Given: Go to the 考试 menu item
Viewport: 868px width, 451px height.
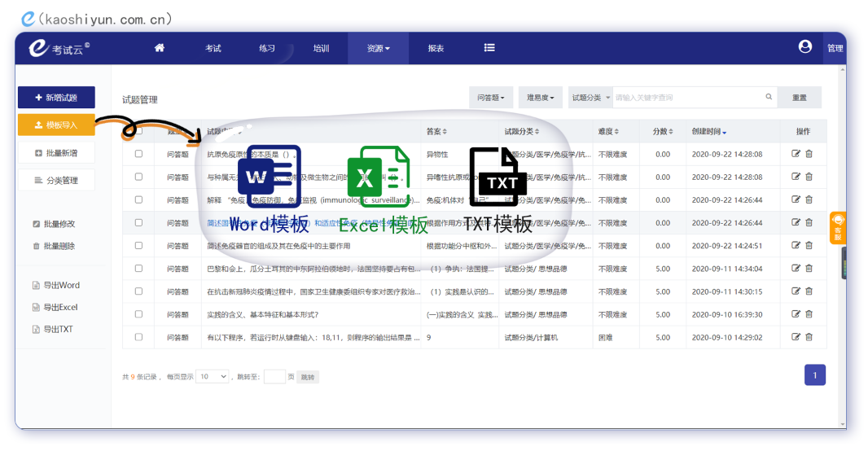Looking at the screenshot, I should (x=213, y=49).
